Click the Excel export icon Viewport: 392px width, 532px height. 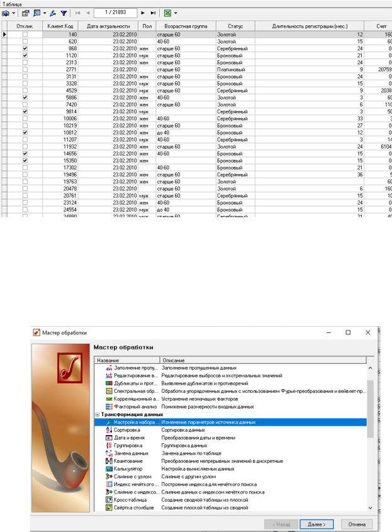tap(167, 13)
